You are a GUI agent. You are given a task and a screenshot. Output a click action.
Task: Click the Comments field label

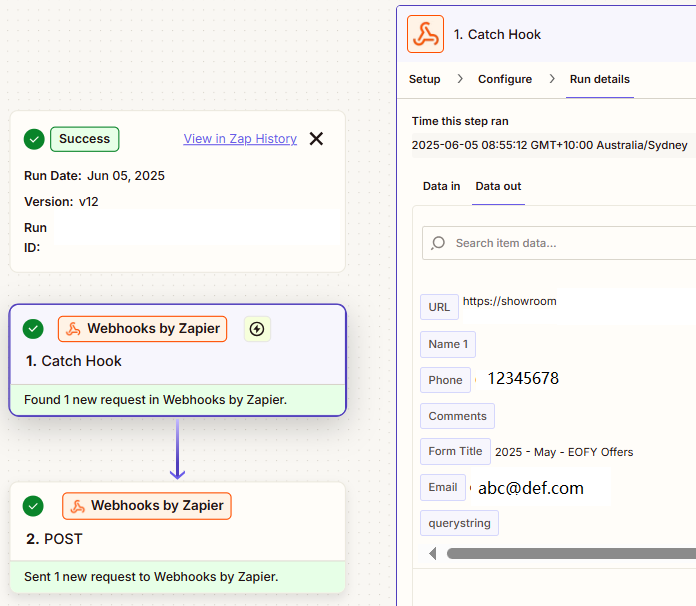[x=457, y=416]
